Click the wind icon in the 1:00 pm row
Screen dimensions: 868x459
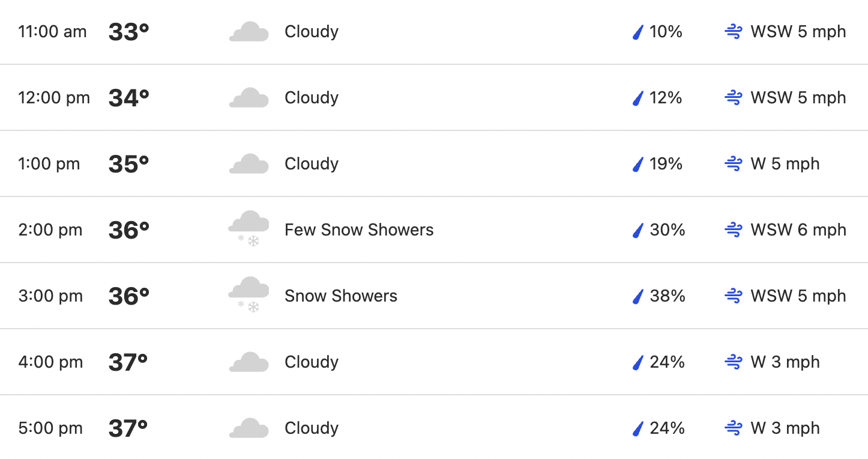tap(734, 163)
